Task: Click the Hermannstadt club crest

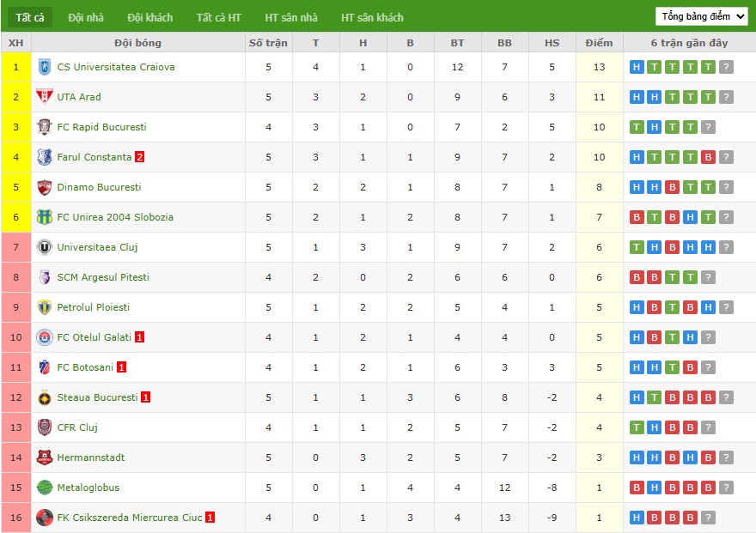Action: coord(45,457)
